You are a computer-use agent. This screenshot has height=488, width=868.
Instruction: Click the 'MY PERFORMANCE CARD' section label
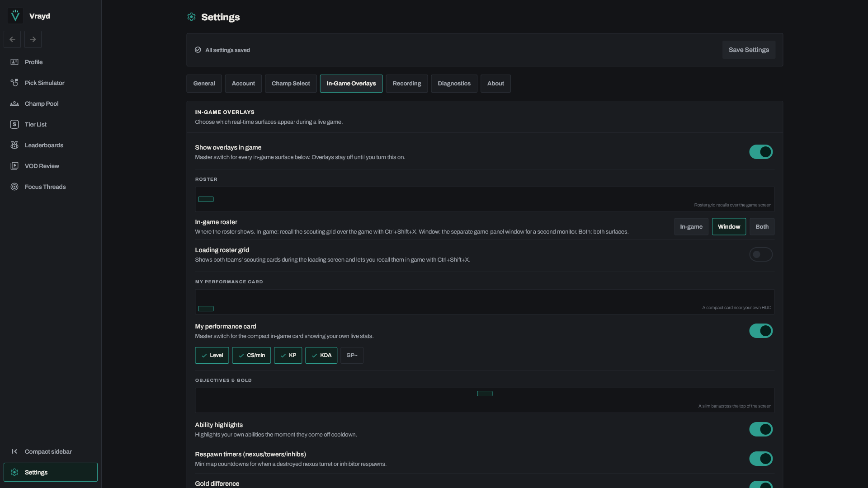tap(229, 282)
